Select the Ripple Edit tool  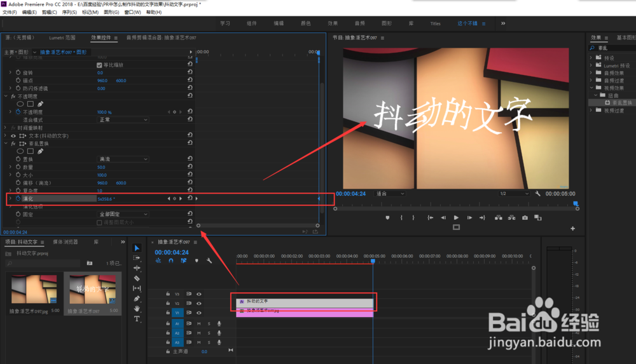[x=137, y=268]
